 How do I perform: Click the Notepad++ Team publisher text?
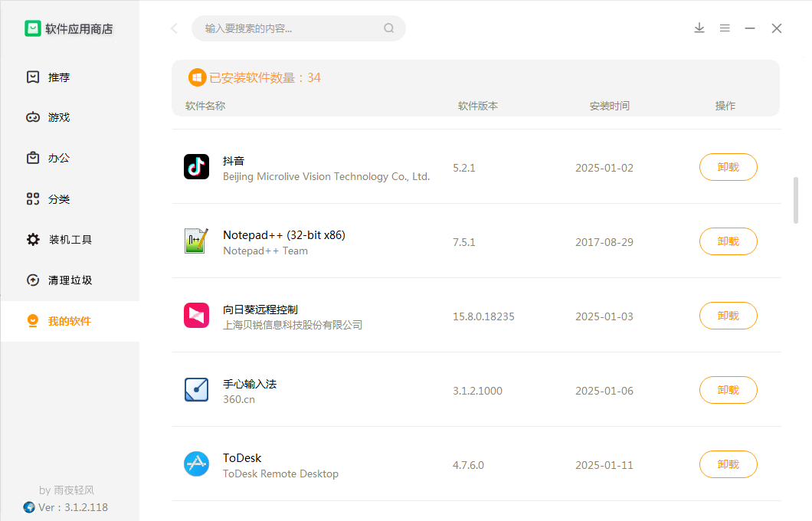(x=265, y=251)
